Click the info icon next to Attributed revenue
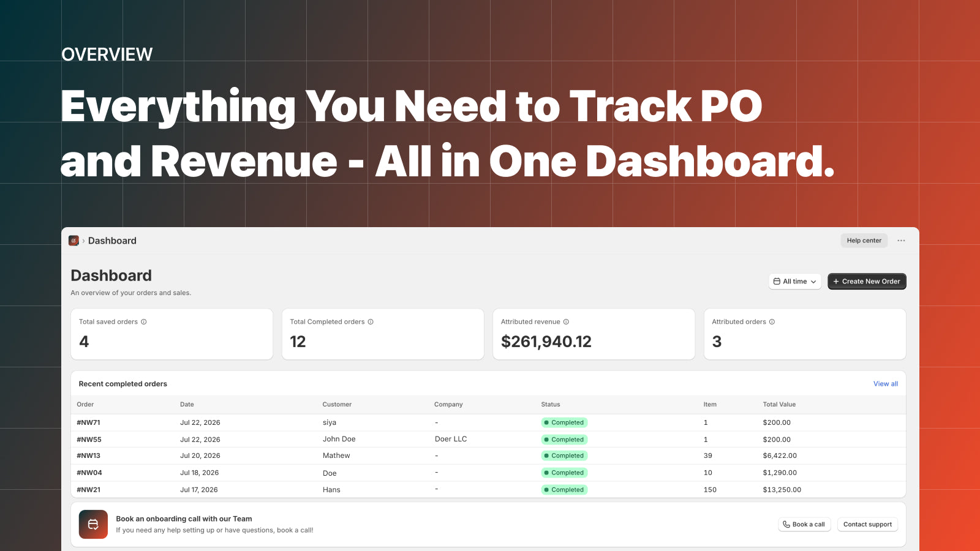 (x=566, y=322)
